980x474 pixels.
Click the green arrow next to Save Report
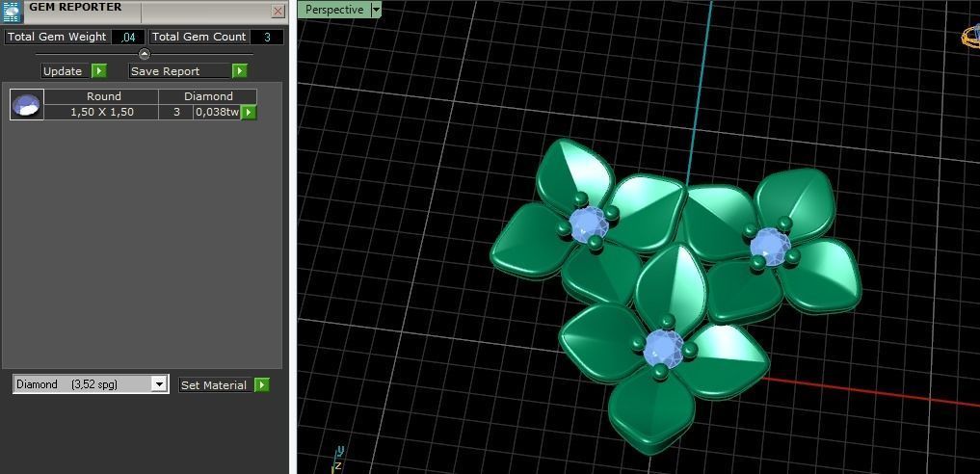point(240,71)
